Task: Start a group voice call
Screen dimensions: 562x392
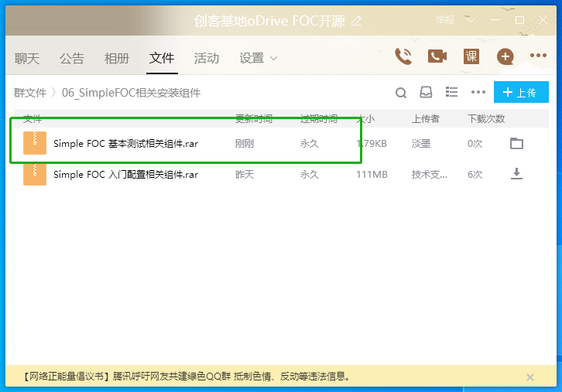Action: 403,56
